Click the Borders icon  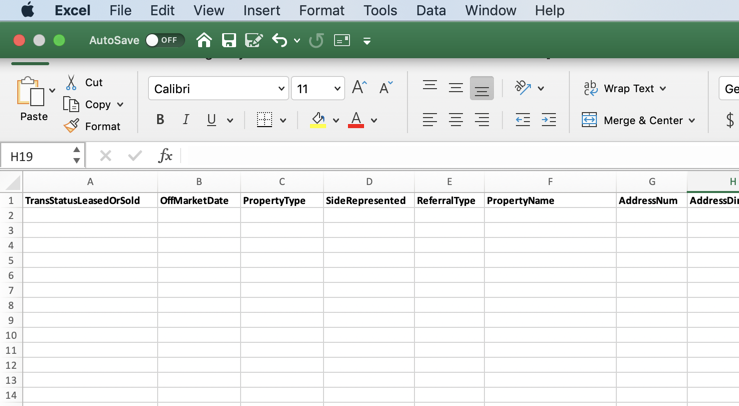(264, 120)
